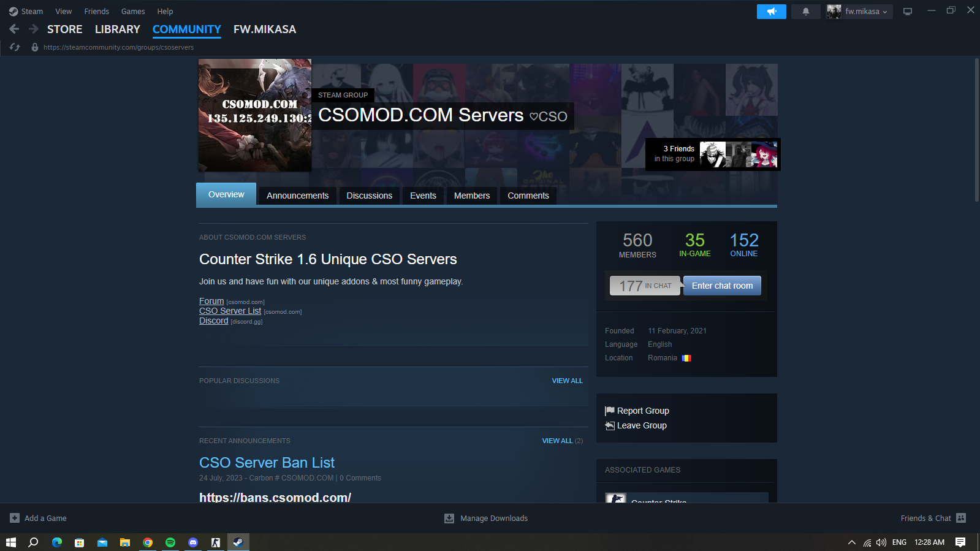This screenshot has width=980, height=551.
Task: Expand the fw.mikasa account dropdown
Action: coord(859,12)
